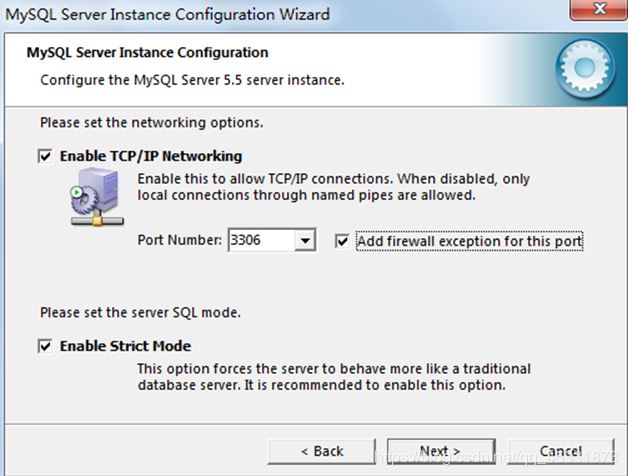Screen dimensions: 628x476
Task: Click the 'Enable Strict Mode' label text
Action: point(125,346)
